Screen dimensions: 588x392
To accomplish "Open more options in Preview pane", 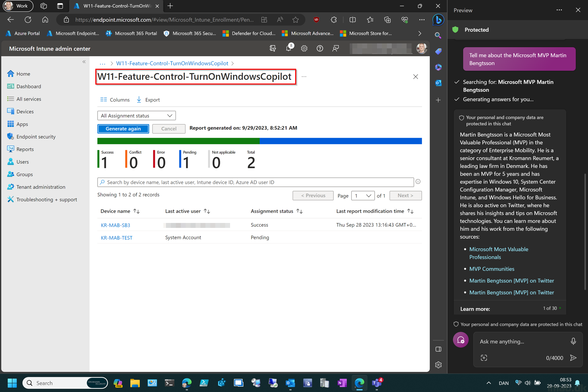I will (559, 10).
